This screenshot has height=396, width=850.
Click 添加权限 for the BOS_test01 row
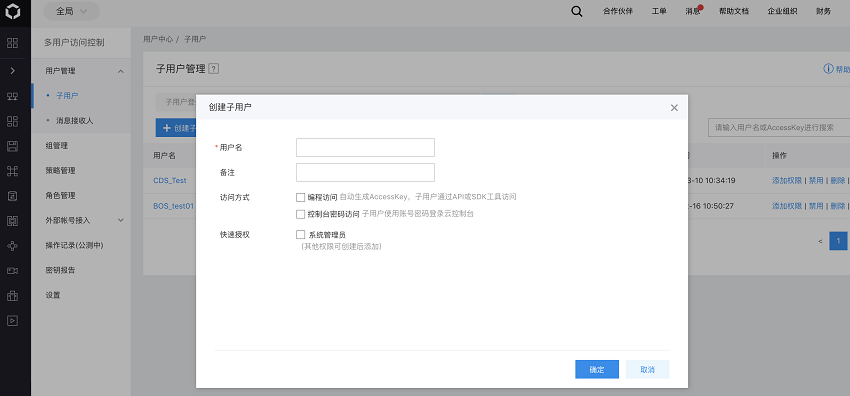click(x=787, y=206)
